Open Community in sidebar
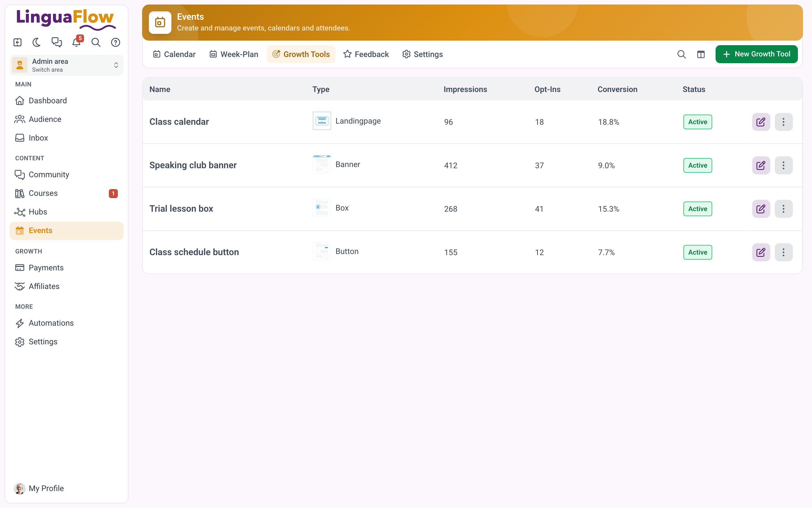The width and height of the screenshot is (812, 508). pos(67,174)
